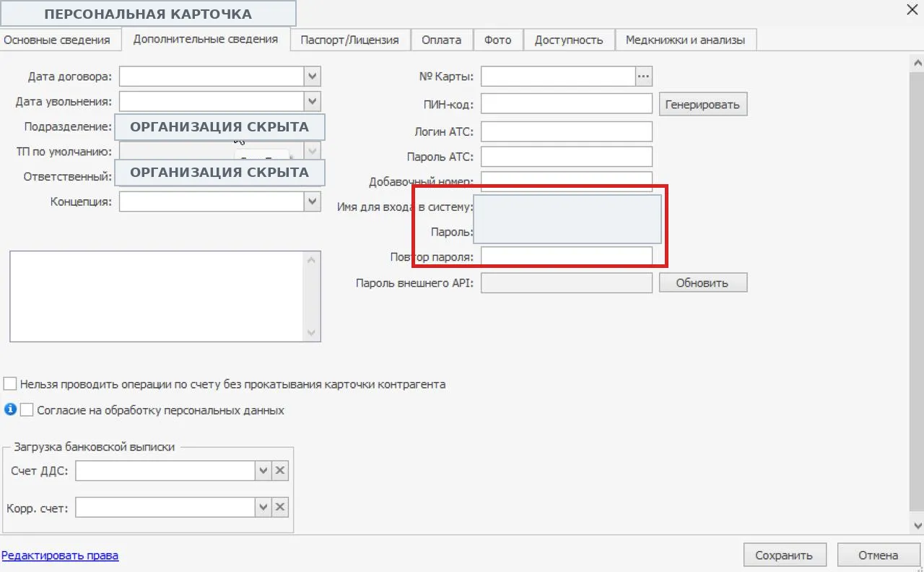Switch to the Основные сведения tab
This screenshot has width=924, height=572.
click(x=57, y=40)
